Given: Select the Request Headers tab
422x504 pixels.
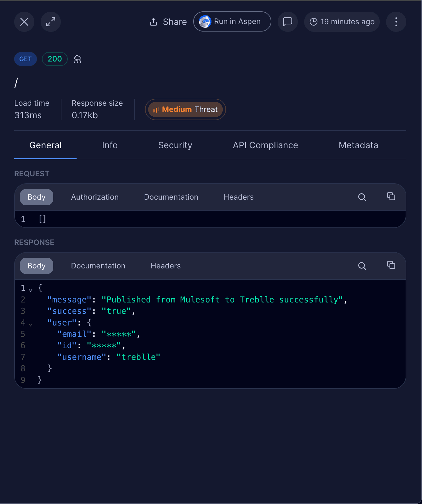Looking at the screenshot, I should [239, 197].
